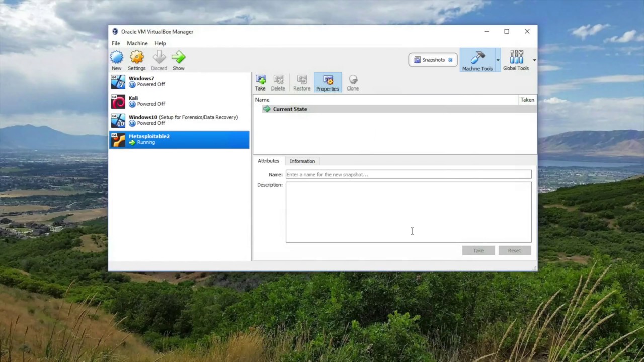Click the Delete snapshot icon

278,80
